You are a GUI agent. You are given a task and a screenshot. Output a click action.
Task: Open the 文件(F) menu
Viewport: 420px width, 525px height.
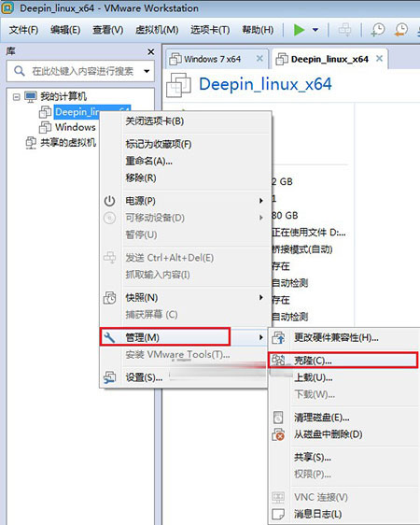(x=23, y=30)
